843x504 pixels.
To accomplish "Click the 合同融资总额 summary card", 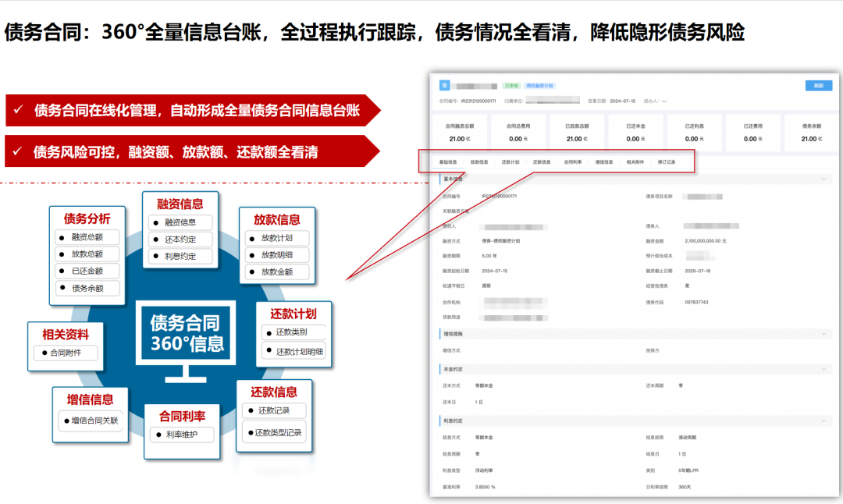I will tap(465, 132).
